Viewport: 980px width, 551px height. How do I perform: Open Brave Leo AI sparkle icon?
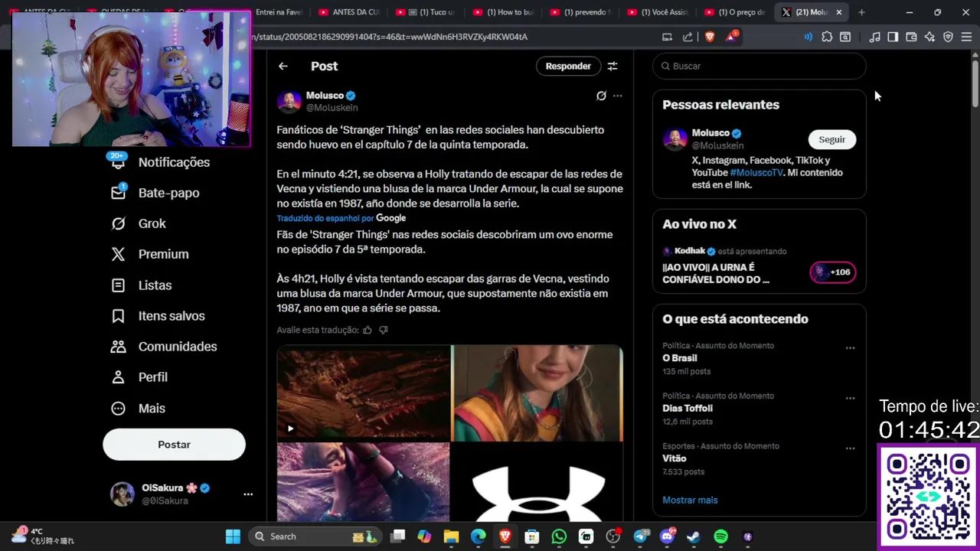pos(929,37)
